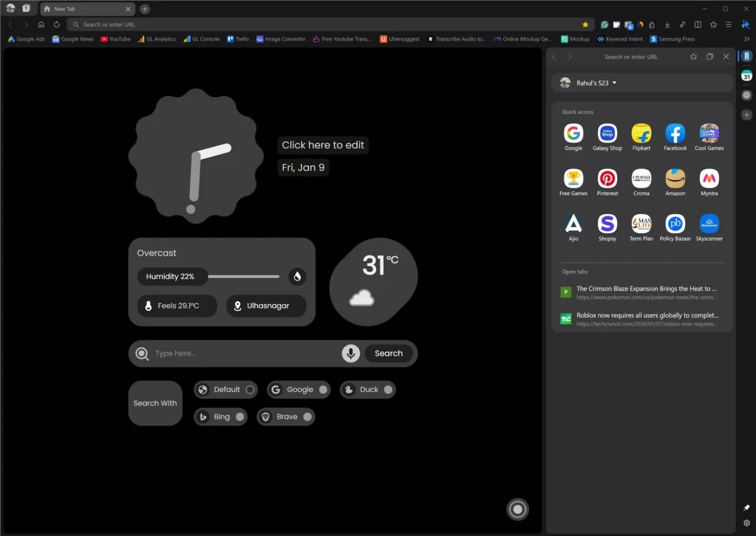Click the reload page icon

(x=57, y=25)
